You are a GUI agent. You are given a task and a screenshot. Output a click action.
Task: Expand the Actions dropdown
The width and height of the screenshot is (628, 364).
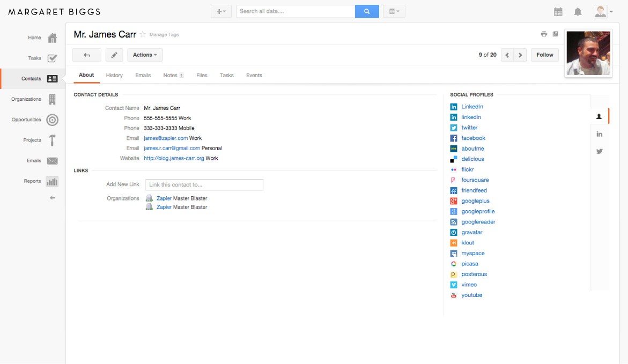click(145, 55)
